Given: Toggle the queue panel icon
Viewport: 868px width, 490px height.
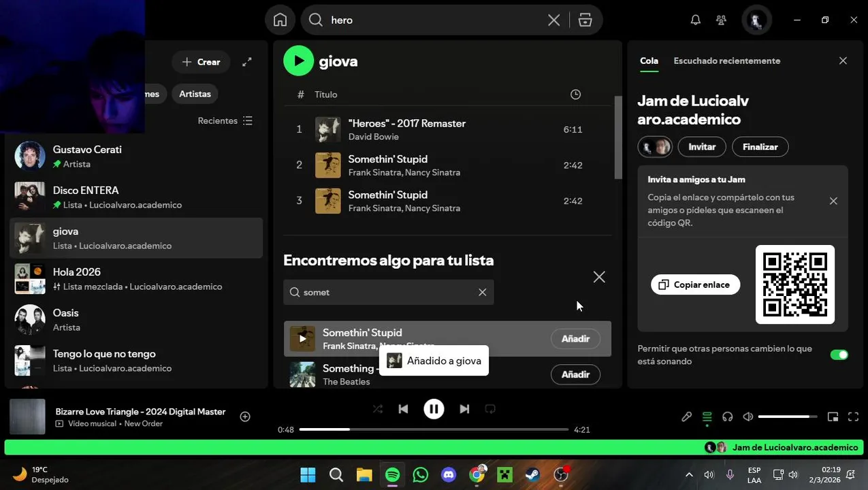Looking at the screenshot, I should point(707,416).
